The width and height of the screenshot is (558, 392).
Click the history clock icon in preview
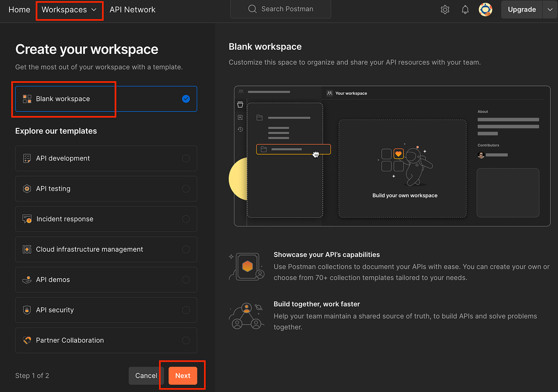[240, 129]
